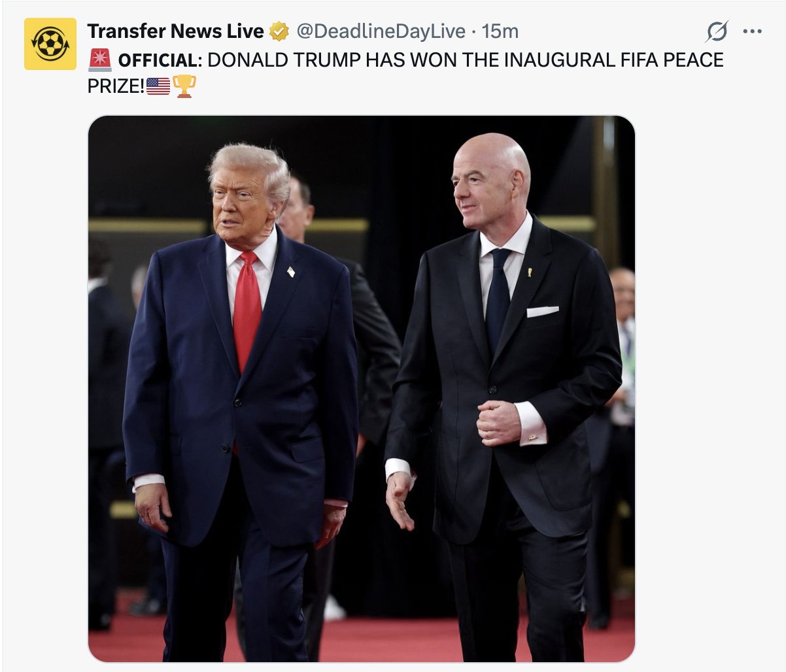Image resolution: width=786 pixels, height=672 pixels.
Task: Click the gold trophy emoji
Action: click(x=184, y=86)
